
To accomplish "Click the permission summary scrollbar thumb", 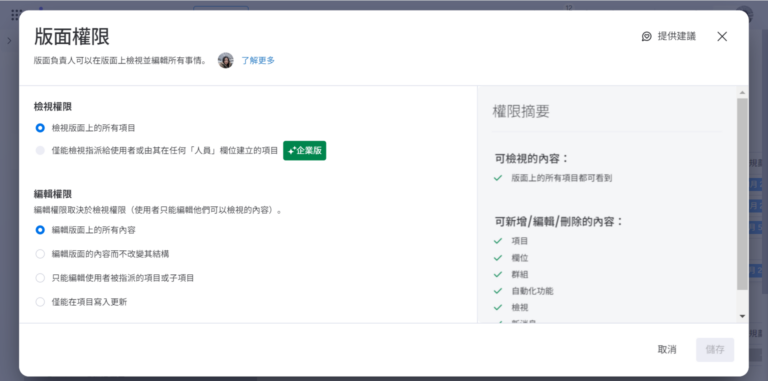I will pos(743,193).
